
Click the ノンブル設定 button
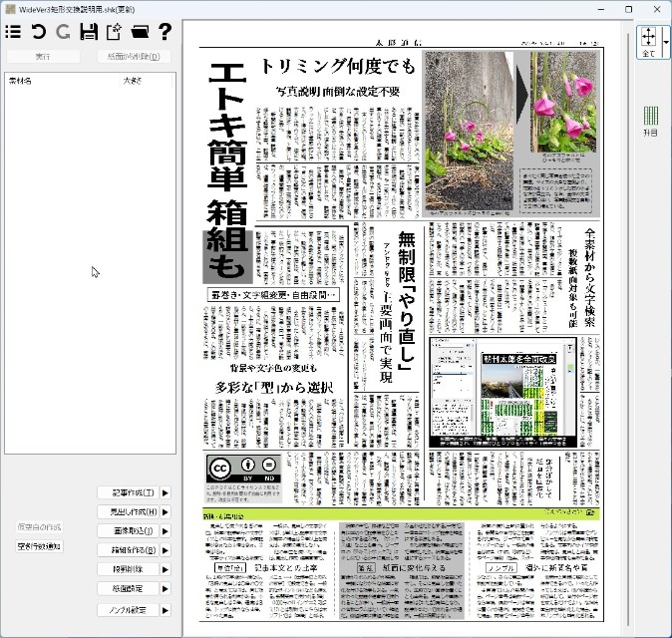pos(134,609)
